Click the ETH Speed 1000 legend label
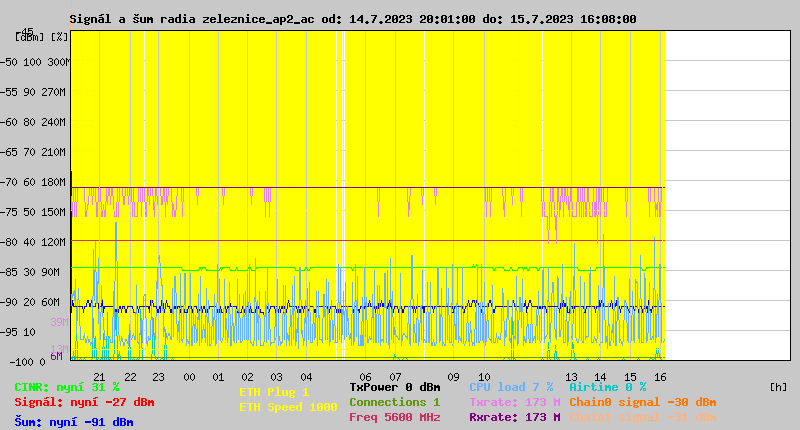 [x=288, y=407]
